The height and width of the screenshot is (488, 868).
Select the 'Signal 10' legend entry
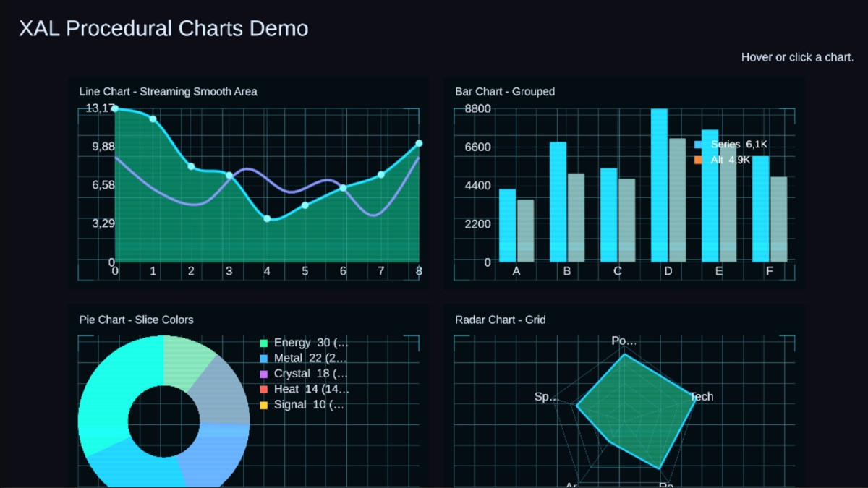click(302, 406)
